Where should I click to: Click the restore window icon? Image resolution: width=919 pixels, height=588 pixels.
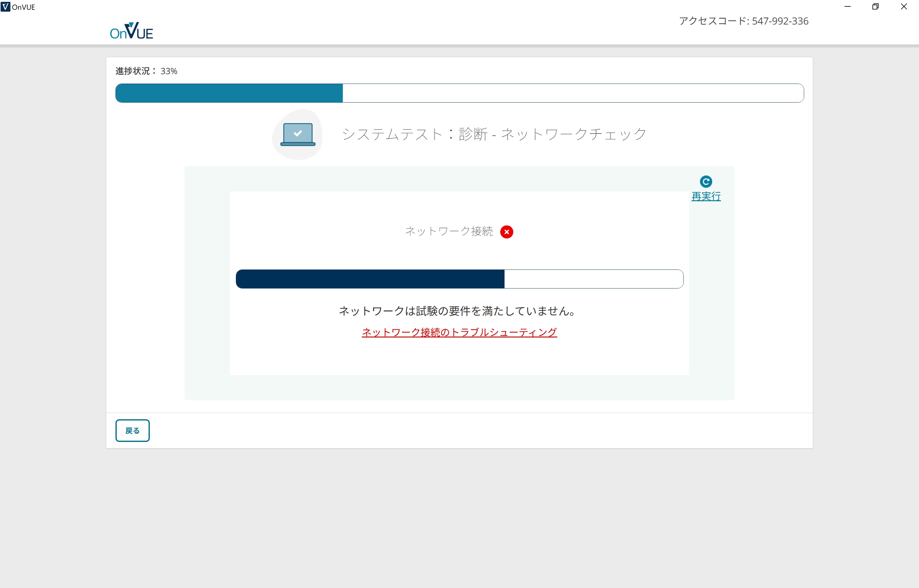(876, 6)
